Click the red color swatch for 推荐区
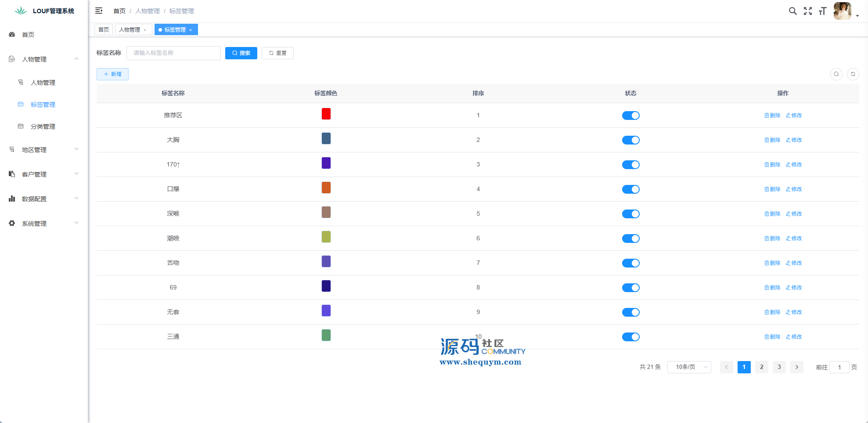This screenshot has width=868, height=423. click(x=326, y=114)
